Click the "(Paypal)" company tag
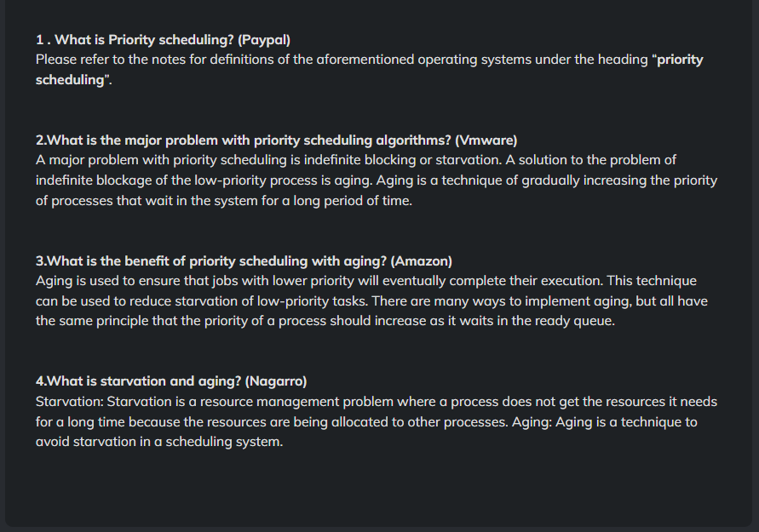 [265, 39]
